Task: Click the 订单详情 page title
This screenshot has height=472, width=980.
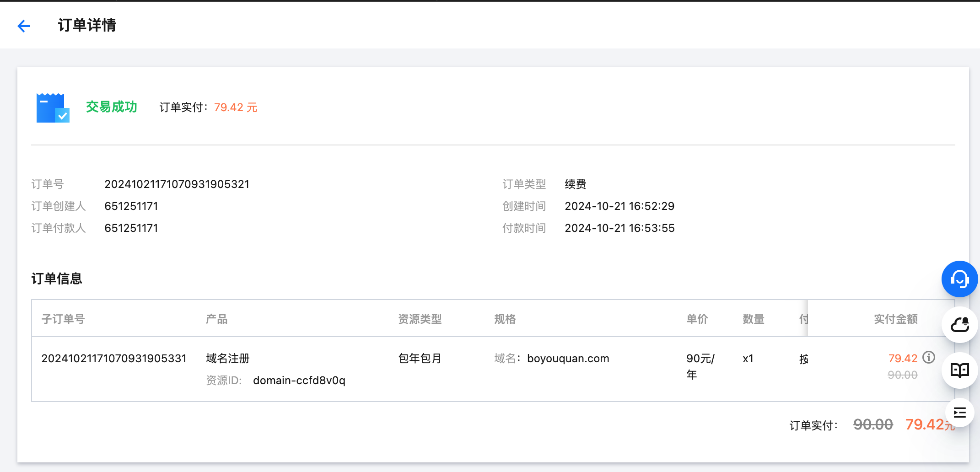Action: tap(87, 25)
